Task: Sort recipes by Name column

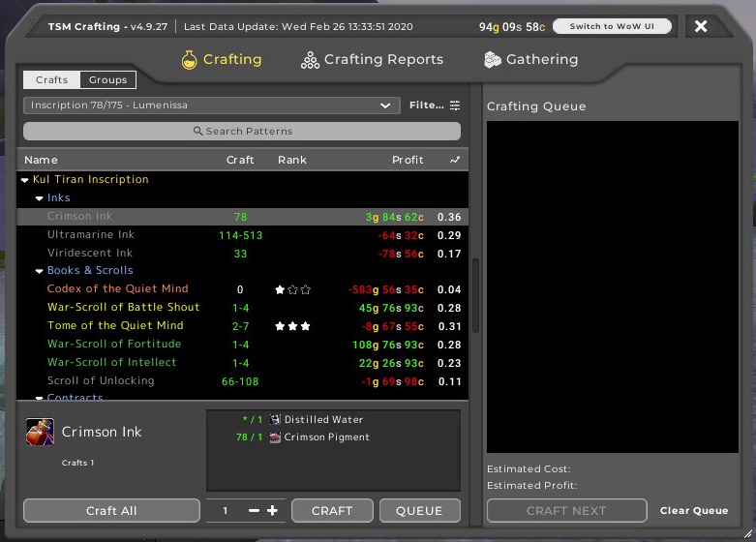Action: coord(41,160)
